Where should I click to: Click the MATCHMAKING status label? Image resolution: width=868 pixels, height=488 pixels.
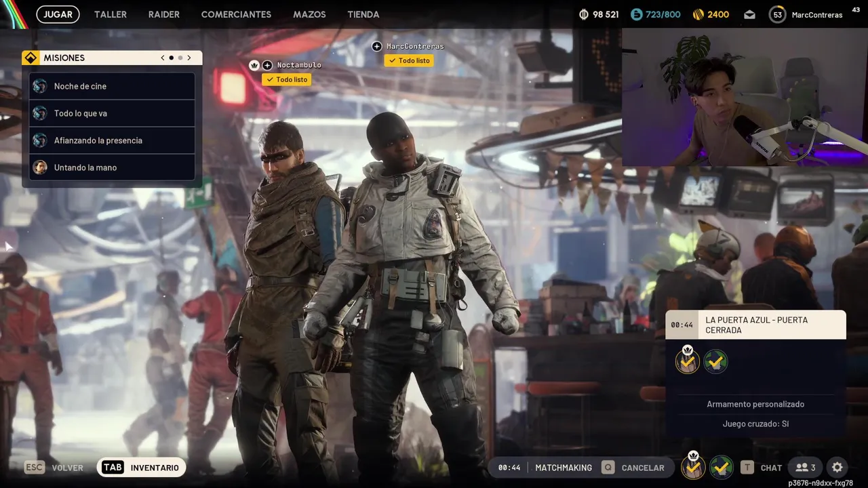[564, 468]
